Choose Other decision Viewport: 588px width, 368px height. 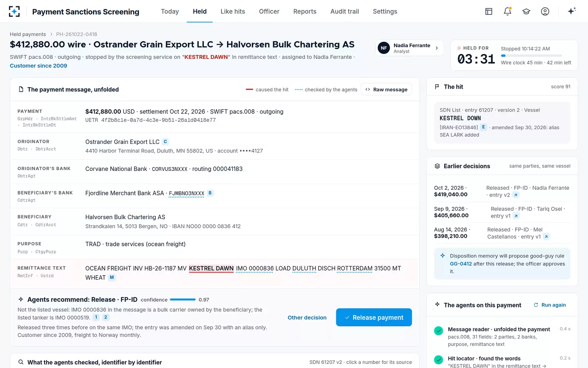[307, 318]
